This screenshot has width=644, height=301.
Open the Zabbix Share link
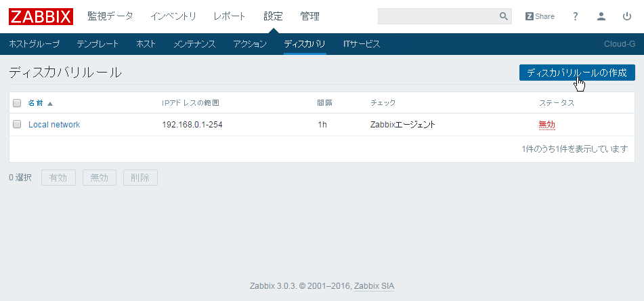(x=540, y=16)
